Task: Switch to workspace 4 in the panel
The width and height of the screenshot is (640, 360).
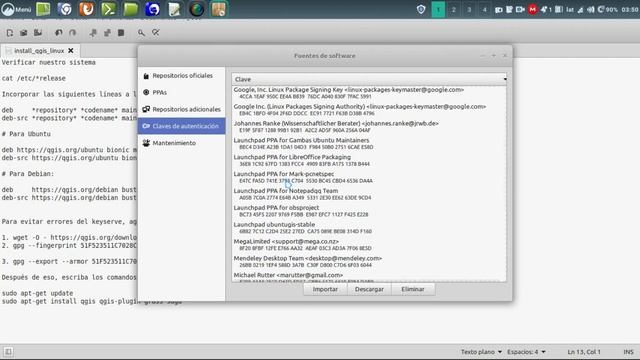Action: click(484, 9)
